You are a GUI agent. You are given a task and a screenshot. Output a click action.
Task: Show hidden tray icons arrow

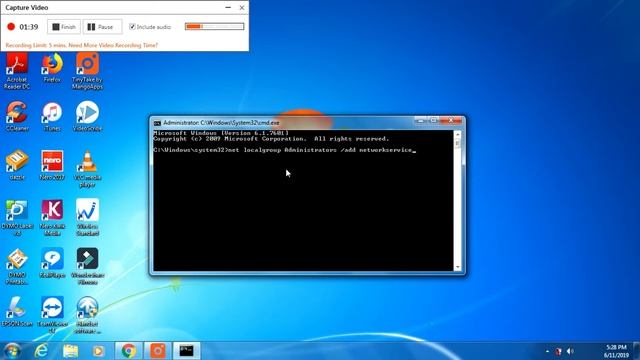[x=547, y=351]
